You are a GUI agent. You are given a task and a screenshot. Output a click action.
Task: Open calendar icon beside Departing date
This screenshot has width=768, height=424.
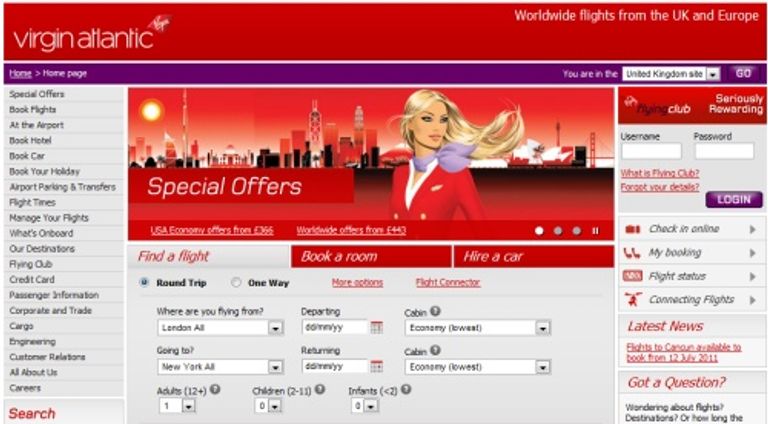[x=377, y=327]
